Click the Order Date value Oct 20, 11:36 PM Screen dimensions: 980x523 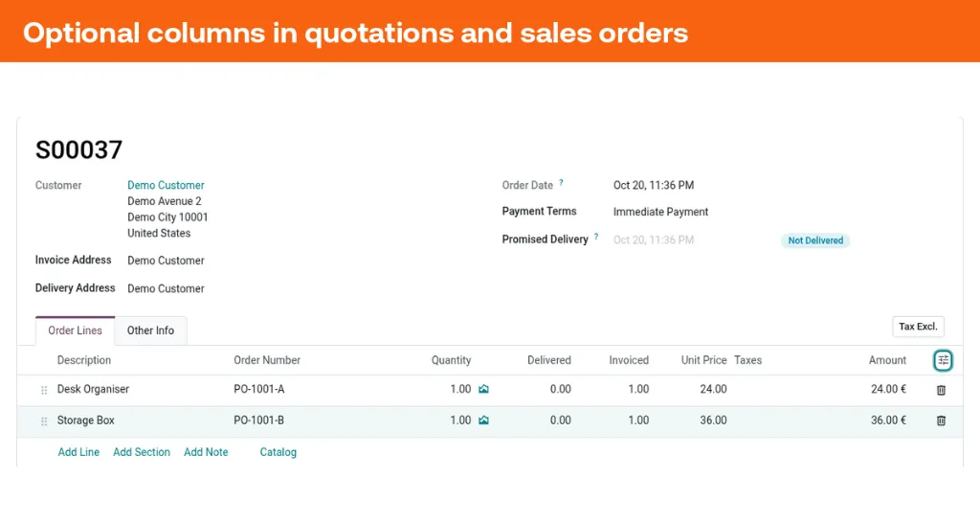point(653,185)
